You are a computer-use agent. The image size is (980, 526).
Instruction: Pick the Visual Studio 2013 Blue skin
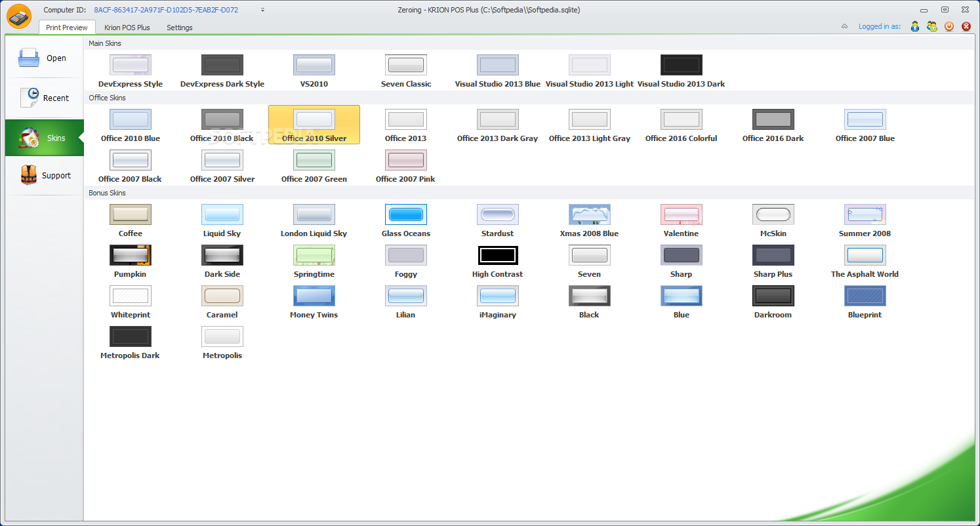coord(498,71)
